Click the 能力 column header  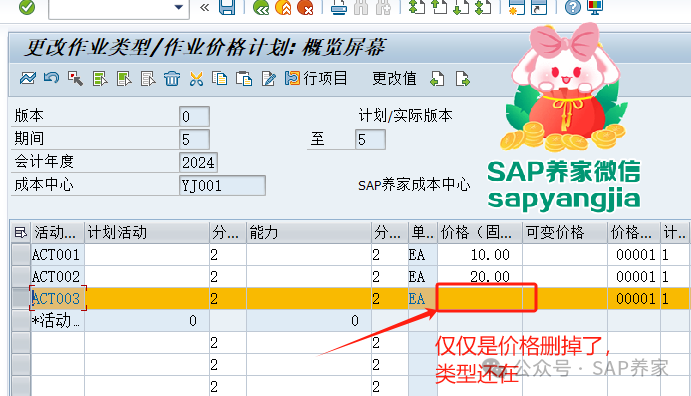pyautogui.click(x=308, y=232)
